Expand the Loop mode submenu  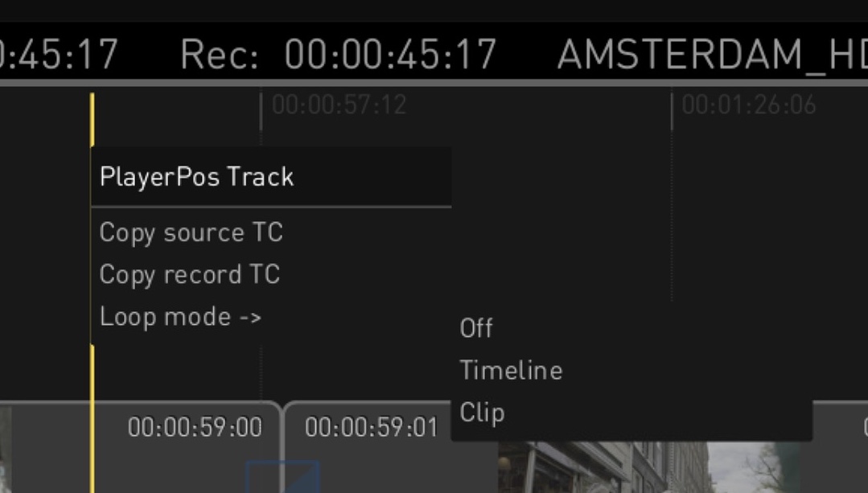click(x=180, y=317)
